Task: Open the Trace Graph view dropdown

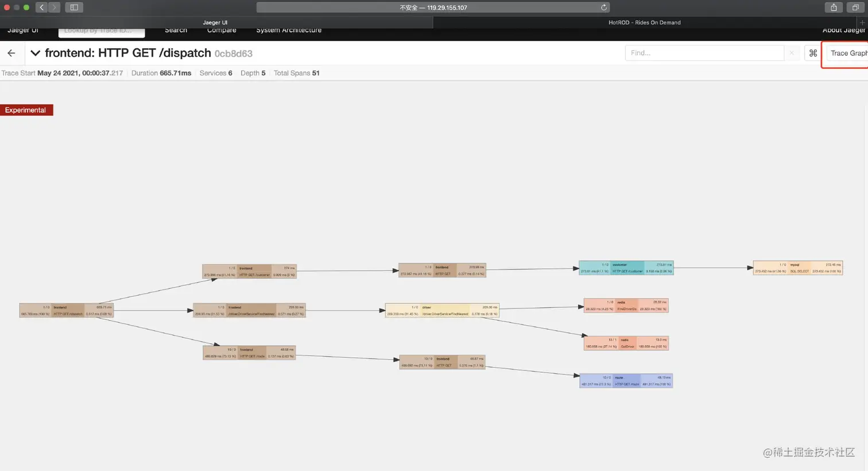Action: point(847,53)
